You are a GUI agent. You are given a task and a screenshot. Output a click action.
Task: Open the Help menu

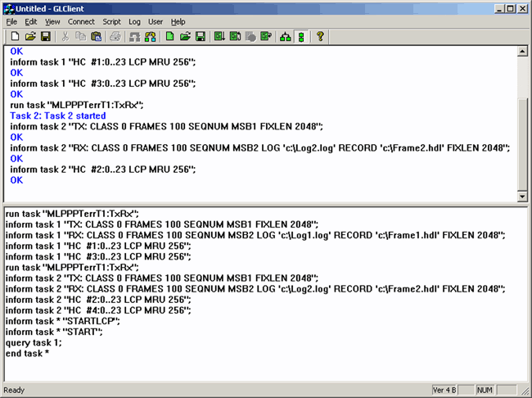[x=178, y=22]
